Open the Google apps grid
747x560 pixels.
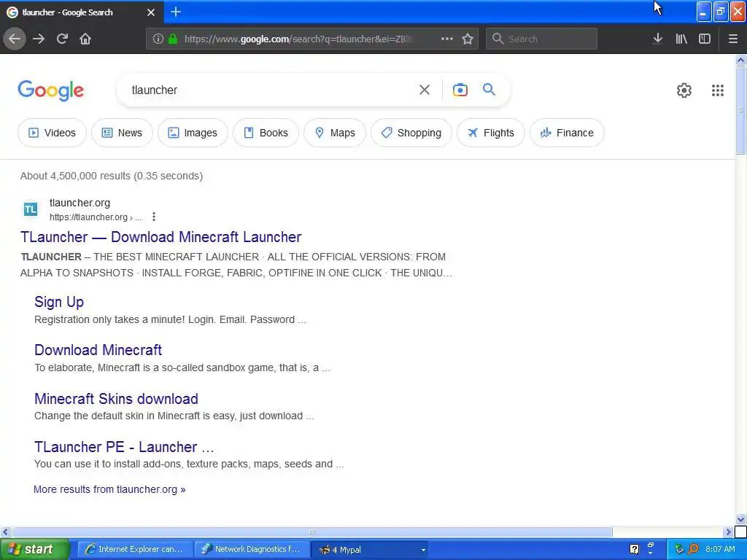coord(718,90)
